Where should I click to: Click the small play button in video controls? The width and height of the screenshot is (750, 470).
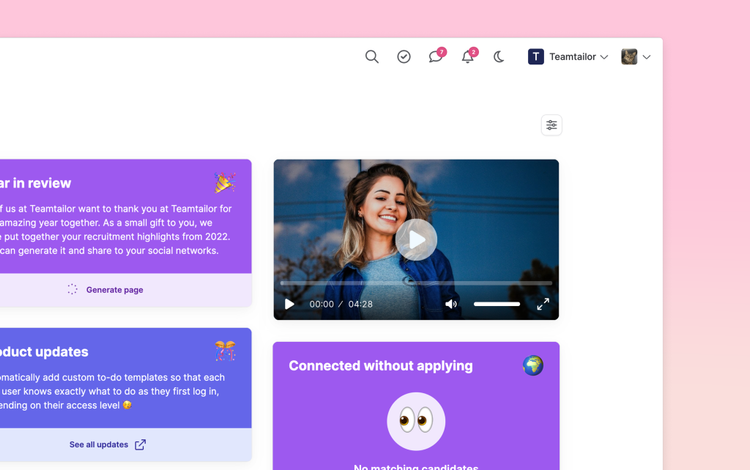click(x=289, y=304)
